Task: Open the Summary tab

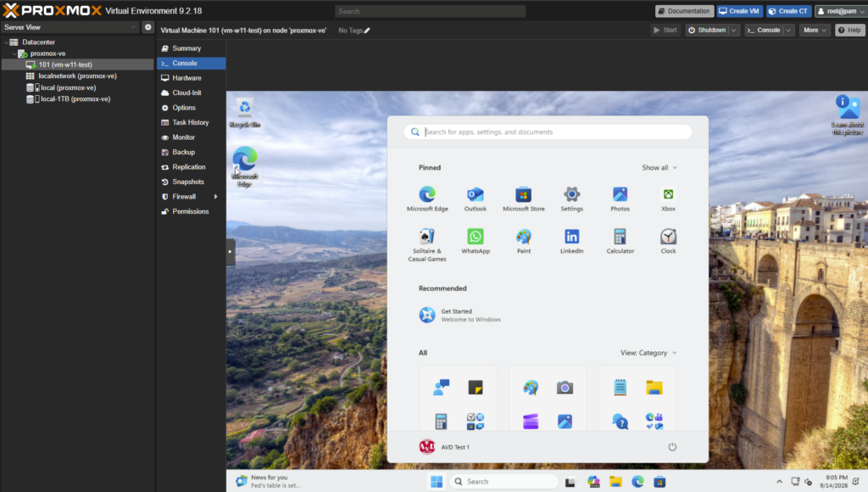Action: coord(191,48)
